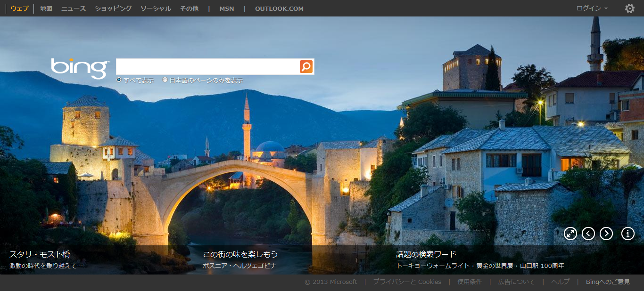Open the ソーシャル nav item

(x=156, y=8)
